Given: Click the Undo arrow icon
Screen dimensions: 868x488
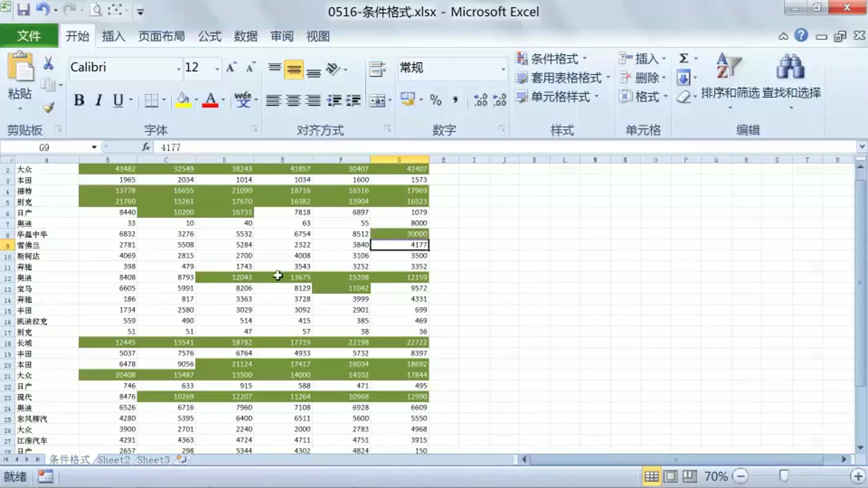Looking at the screenshot, I should click(x=43, y=9).
